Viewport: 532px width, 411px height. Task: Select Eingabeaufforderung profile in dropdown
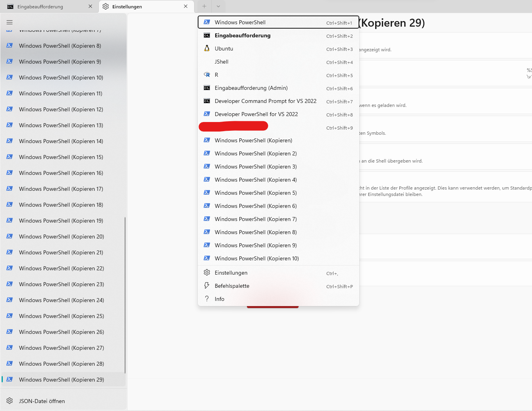[x=278, y=35]
